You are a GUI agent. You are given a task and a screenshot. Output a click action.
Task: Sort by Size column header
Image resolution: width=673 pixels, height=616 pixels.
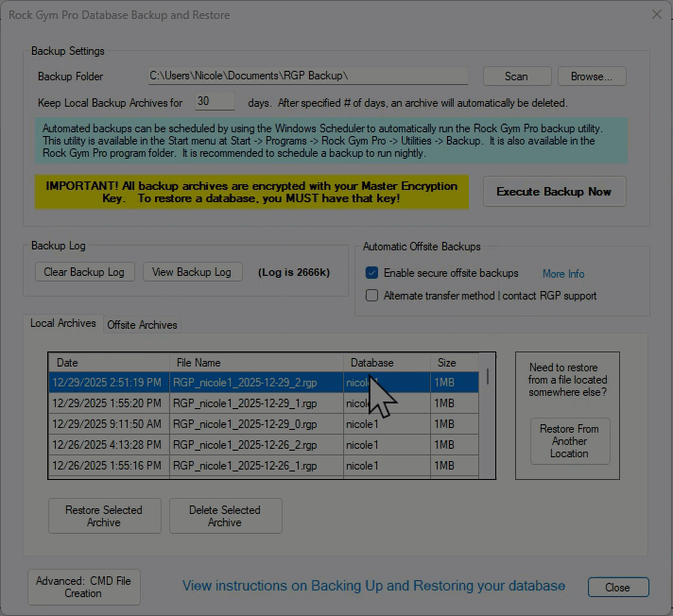(455, 363)
